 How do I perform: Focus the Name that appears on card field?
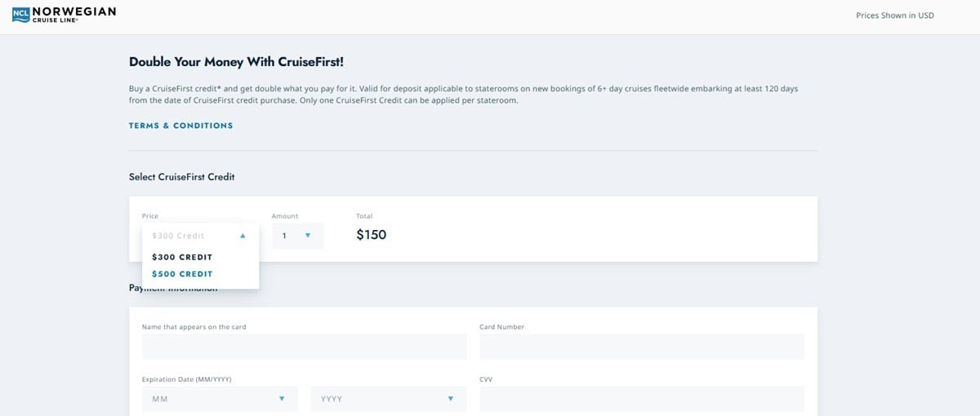304,347
